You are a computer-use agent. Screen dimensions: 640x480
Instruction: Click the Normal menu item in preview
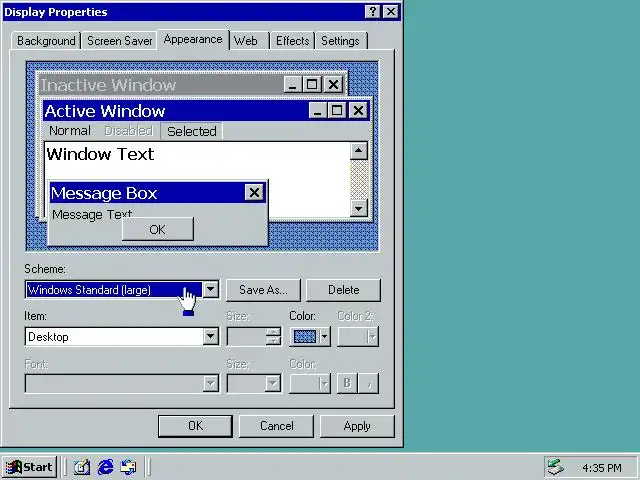pyautogui.click(x=70, y=131)
